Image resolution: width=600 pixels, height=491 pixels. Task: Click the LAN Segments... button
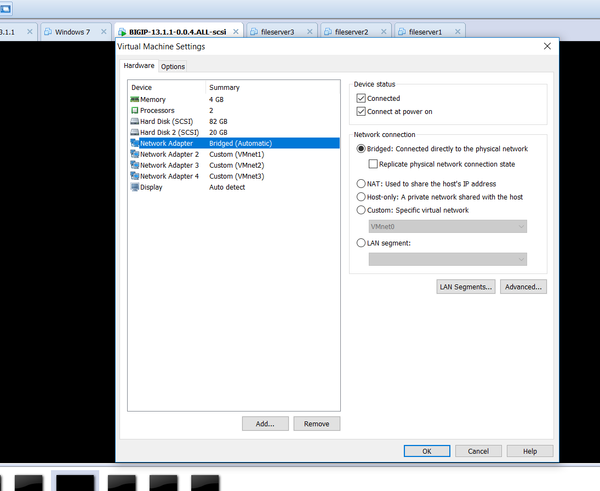coord(466,287)
